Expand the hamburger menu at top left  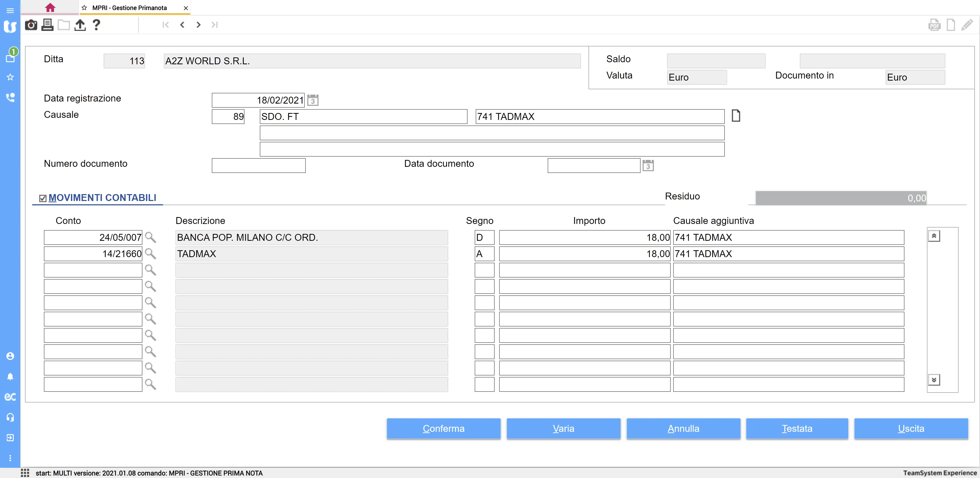(10, 10)
